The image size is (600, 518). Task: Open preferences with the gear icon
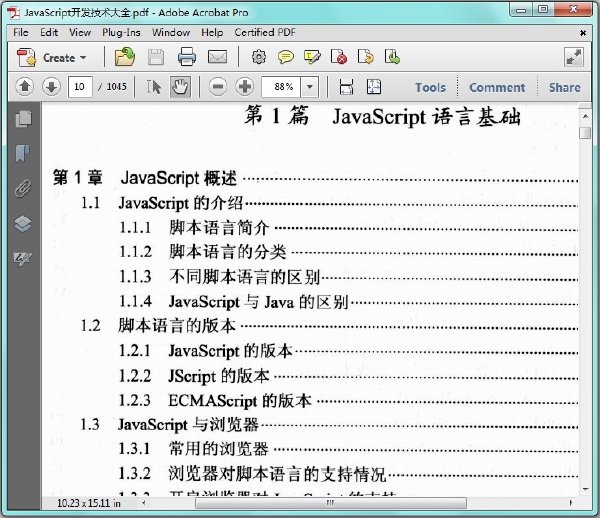[x=259, y=57]
